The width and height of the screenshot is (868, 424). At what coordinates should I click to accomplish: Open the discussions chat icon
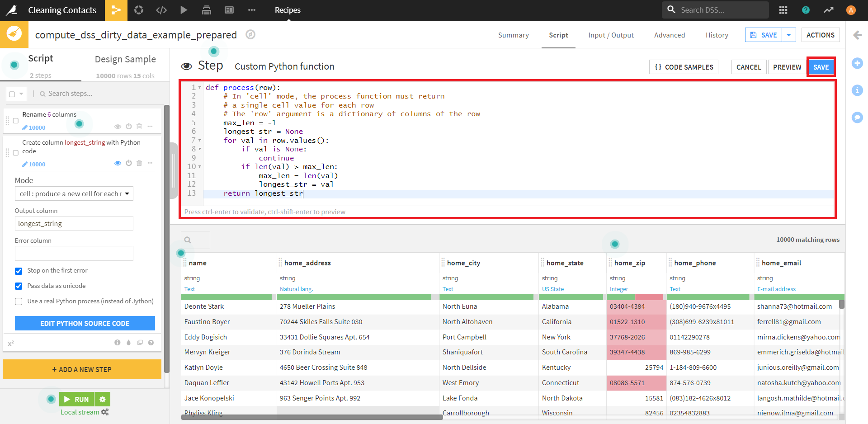pyautogui.click(x=857, y=118)
